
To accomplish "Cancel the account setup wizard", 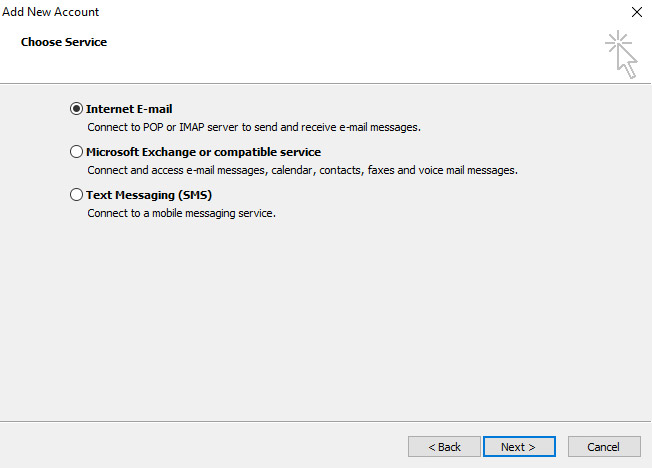I will [x=604, y=447].
